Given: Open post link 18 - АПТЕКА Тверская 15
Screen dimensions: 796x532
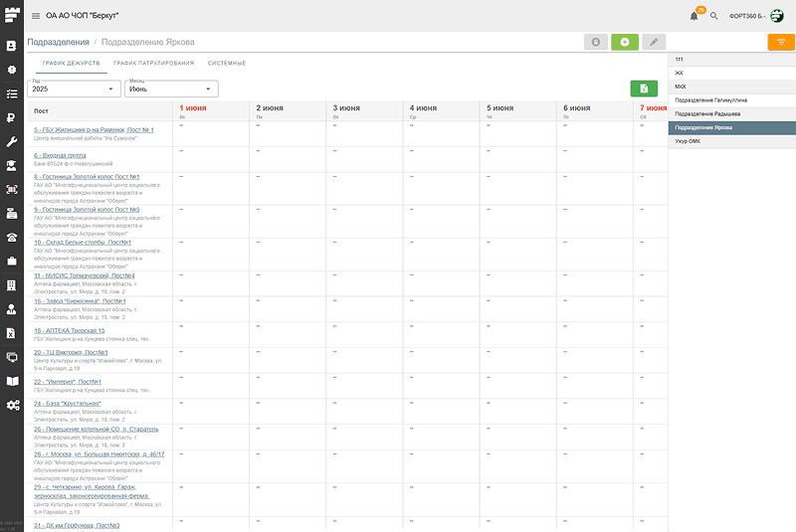Looking at the screenshot, I should point(69,330).
